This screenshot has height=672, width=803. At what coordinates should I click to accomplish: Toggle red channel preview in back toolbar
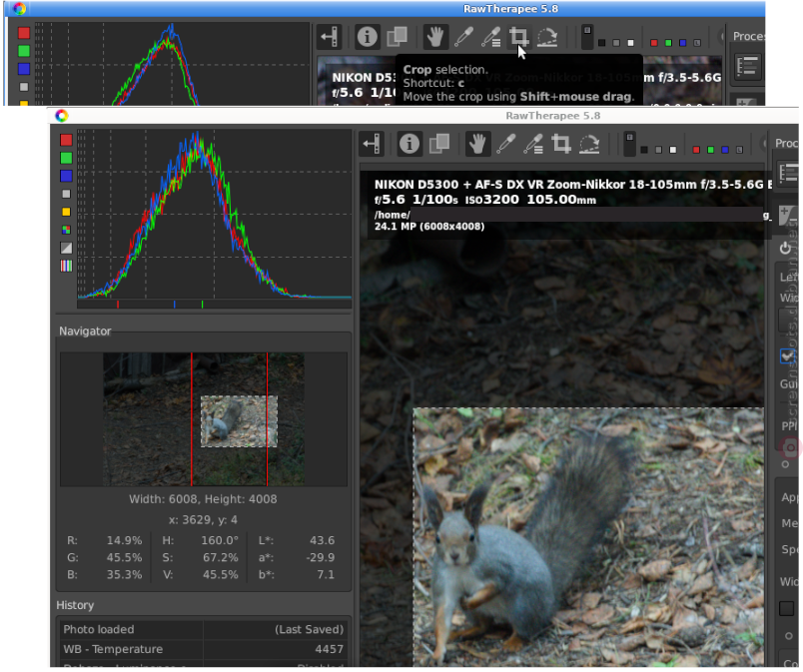coord(653,43)
